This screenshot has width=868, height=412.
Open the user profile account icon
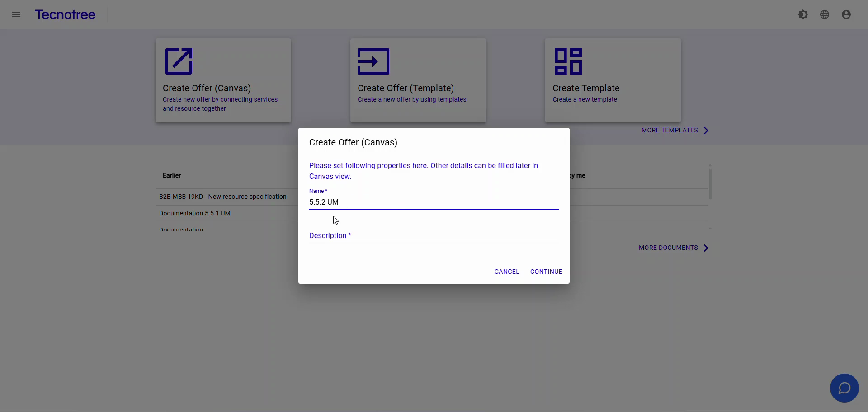846,14
